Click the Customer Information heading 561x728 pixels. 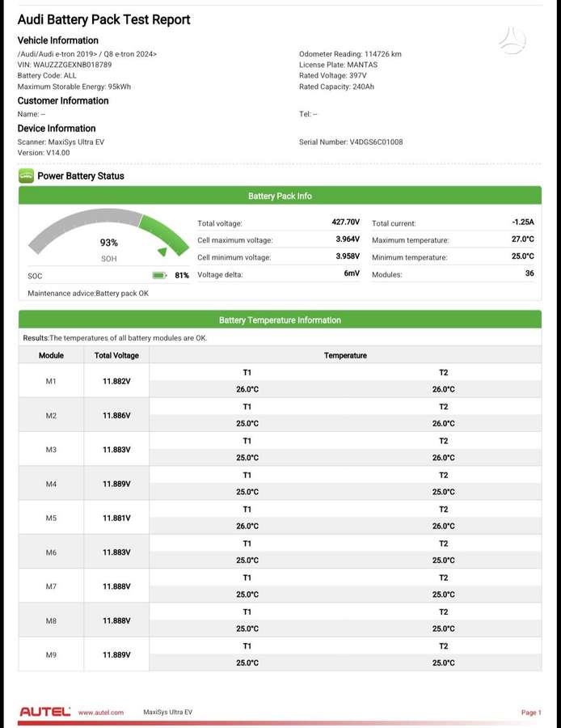(x=63, y=101)
